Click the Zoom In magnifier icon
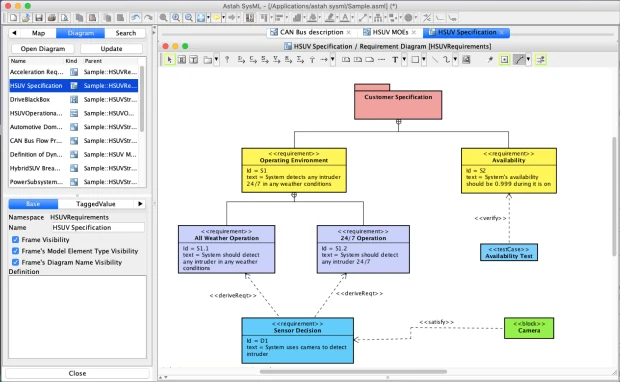The image size is (620, 382). [x=176, y=18]
